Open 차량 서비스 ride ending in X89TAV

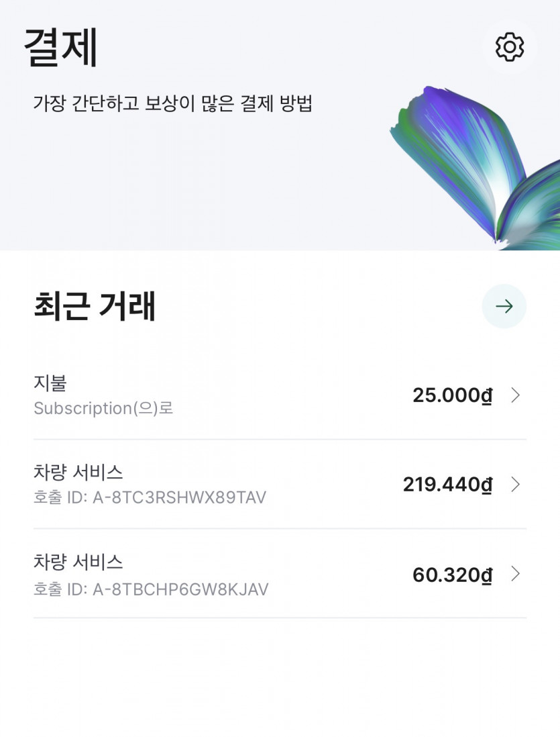[78, 472]
